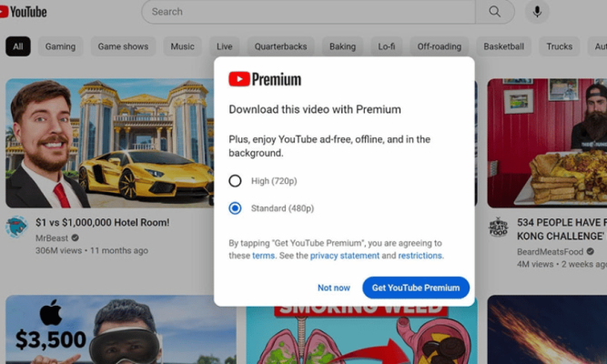Open the privacy statement link

pos(345,256)
